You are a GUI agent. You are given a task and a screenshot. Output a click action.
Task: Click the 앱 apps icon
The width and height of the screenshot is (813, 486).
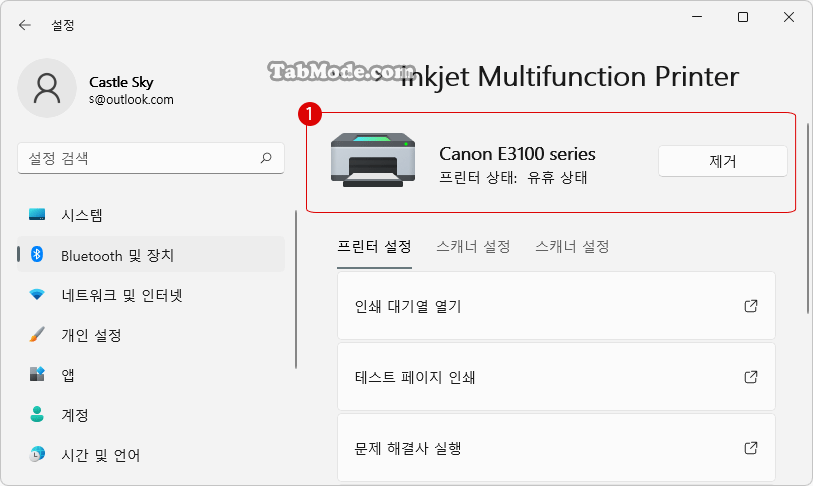click(37, 374)
